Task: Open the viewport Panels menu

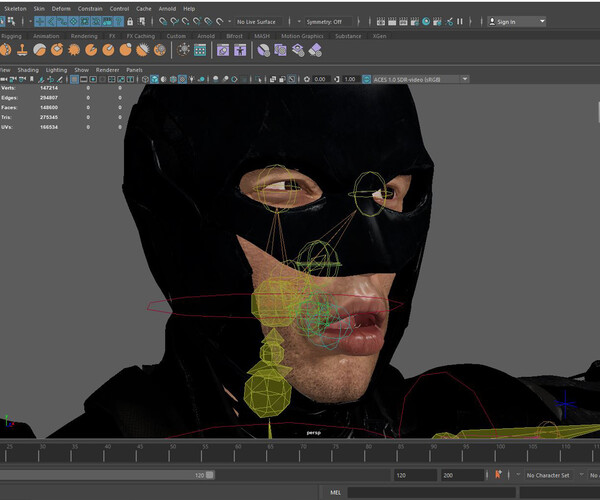Action: [134, 70]
